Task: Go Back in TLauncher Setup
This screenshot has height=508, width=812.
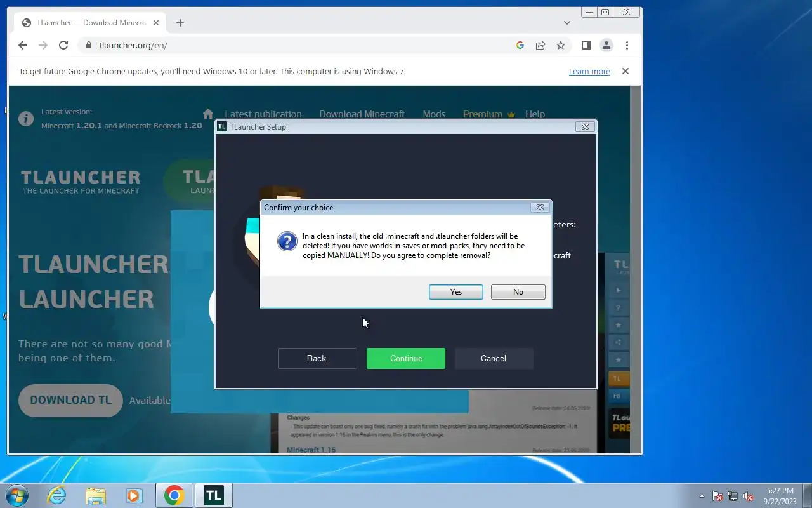Action: pyautogui.click(x=317, y=358)
